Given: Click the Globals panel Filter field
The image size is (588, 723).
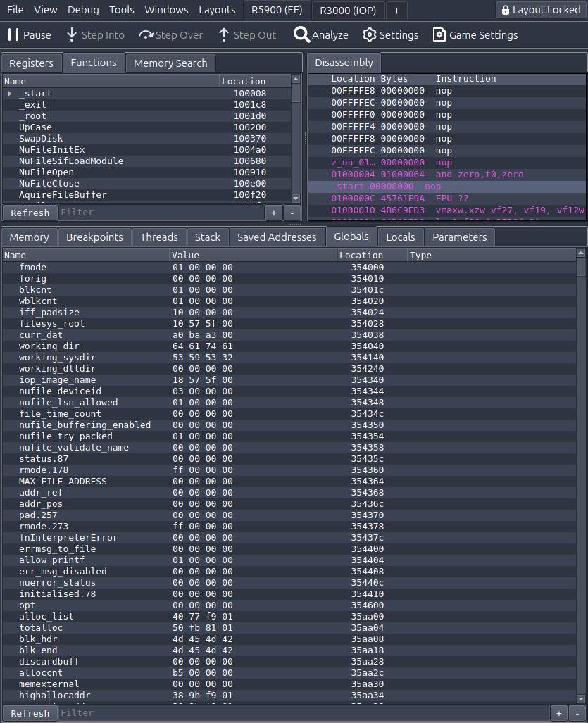Looking at the screenshot, I should pyautogui.click(x=304, y=713).
